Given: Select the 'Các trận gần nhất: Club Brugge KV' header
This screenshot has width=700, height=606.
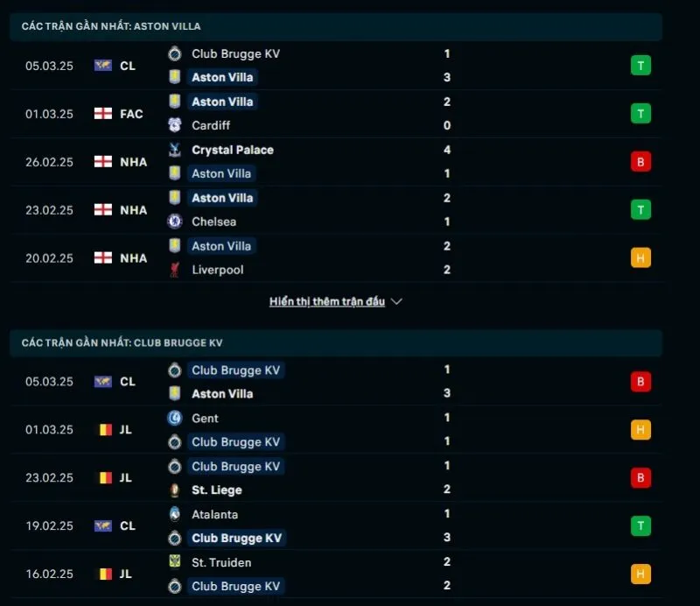Looking at the screenshot, I should (x=122, y=342).
